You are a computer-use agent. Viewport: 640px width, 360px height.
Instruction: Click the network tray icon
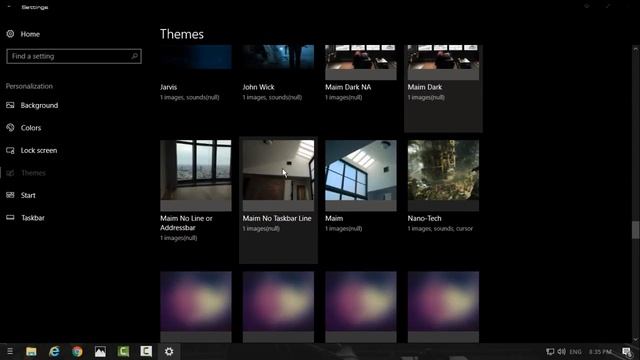pos(550,351)
